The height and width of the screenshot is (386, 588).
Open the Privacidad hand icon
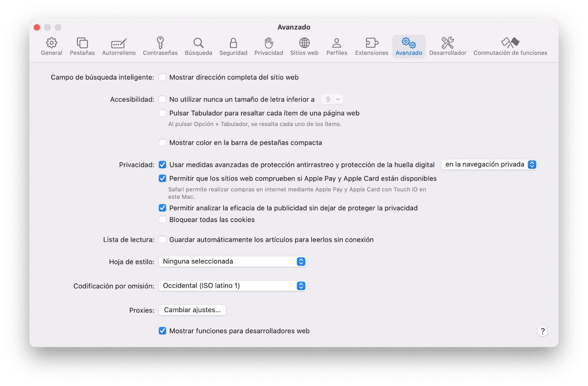[x=268, y=43]
